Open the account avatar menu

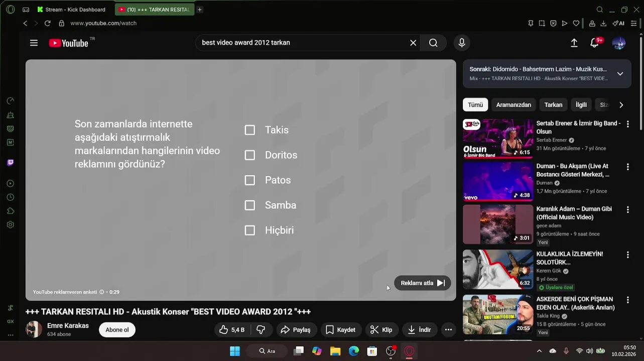(x=619, y=43)
